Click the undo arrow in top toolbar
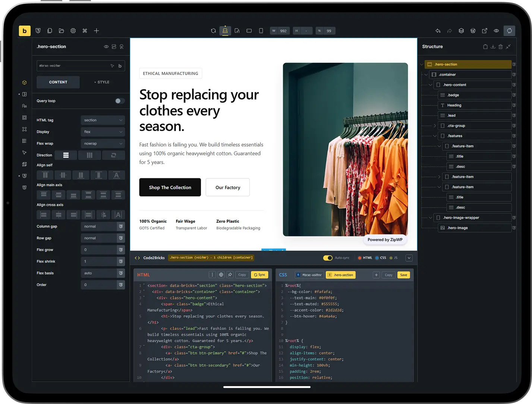 click(438, 31)
